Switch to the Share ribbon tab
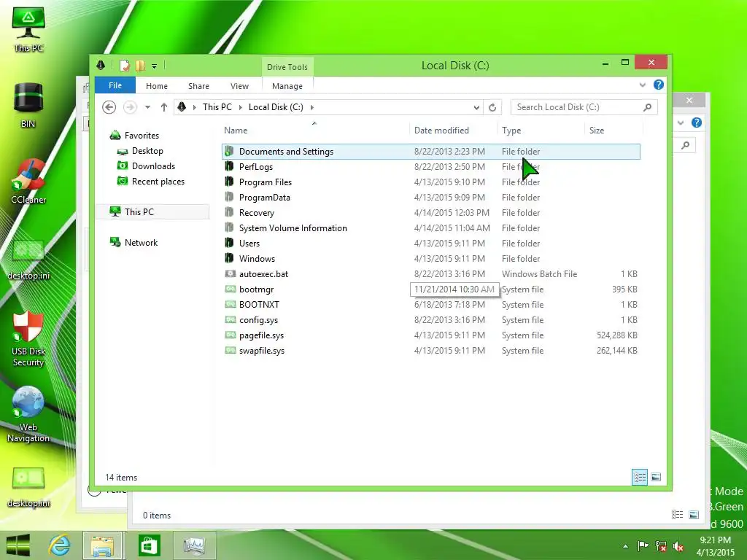 pyautogui.click(x=198, y=86)
